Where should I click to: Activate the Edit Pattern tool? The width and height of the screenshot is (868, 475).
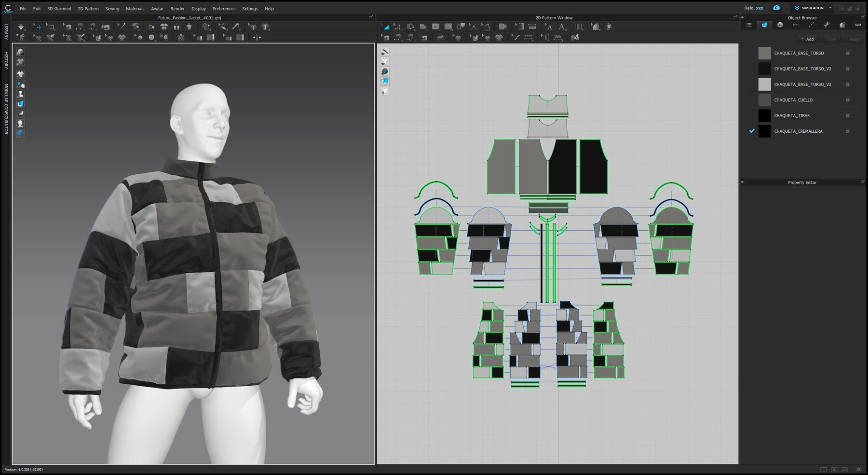point(396,27)
